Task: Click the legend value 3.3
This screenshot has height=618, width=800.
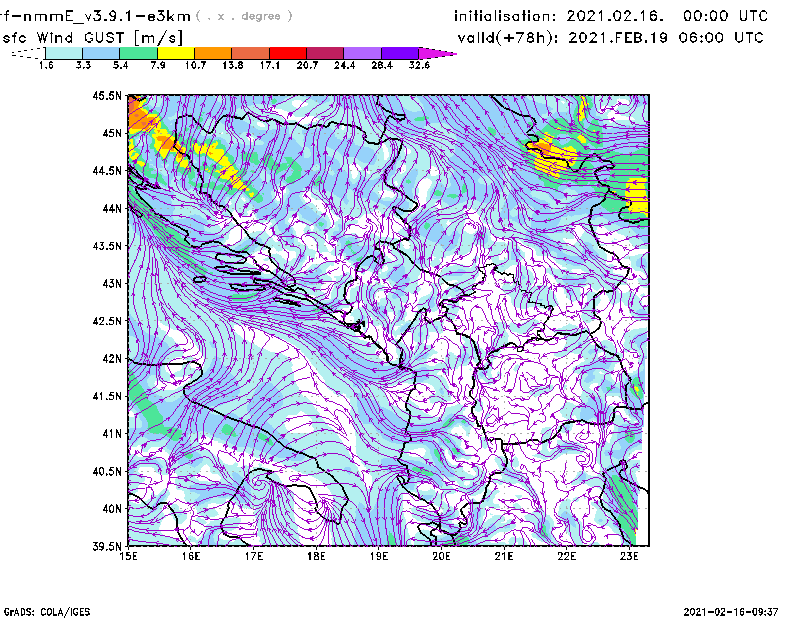Action: point(83,65)
